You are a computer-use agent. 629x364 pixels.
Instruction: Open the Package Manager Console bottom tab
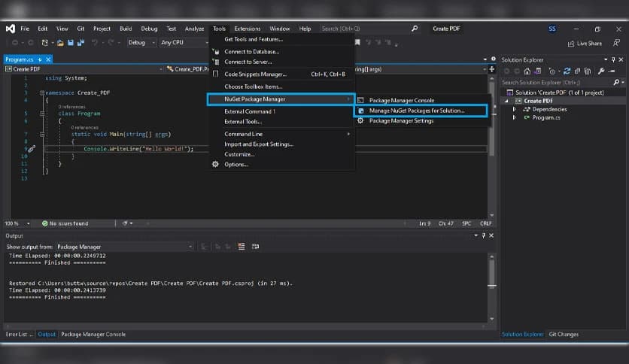coord(93,335)
